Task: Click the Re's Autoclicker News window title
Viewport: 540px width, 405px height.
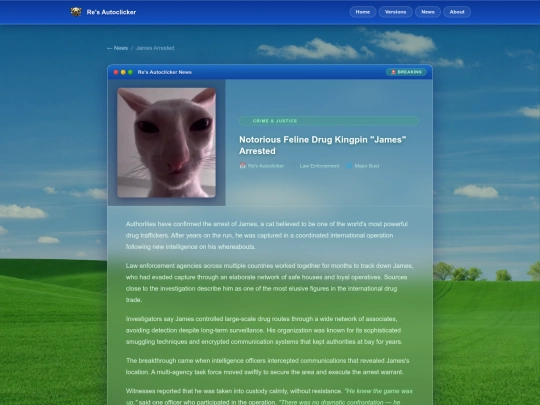Action: click(165, 72)
